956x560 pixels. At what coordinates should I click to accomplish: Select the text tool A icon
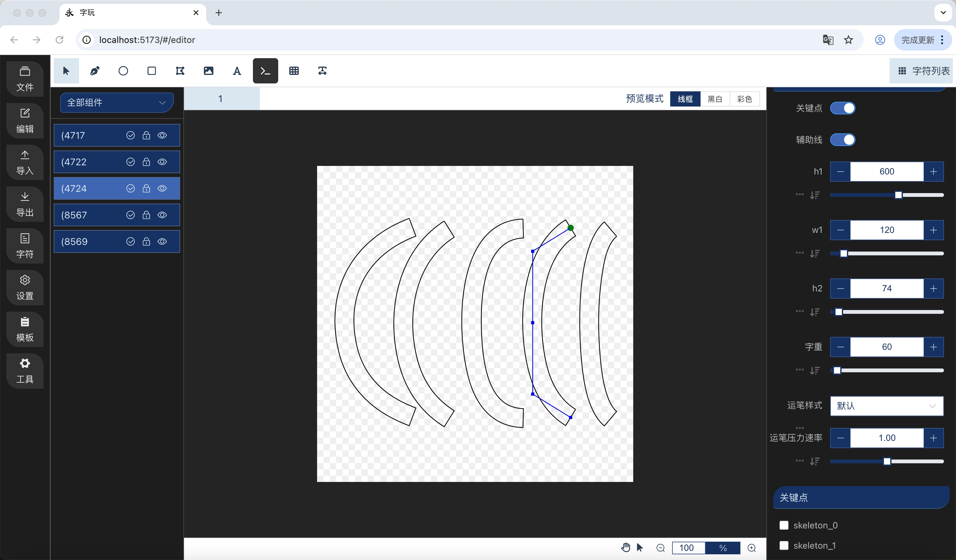[237, 71]
